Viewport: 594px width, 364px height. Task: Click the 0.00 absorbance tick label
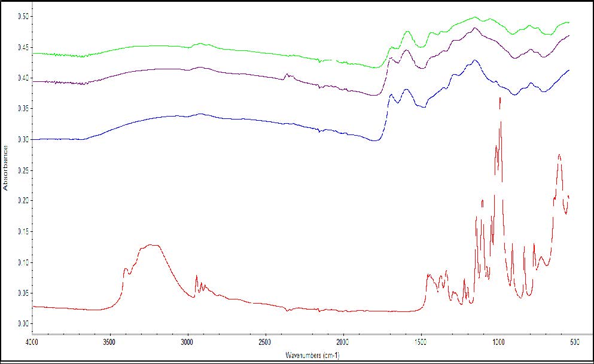(x=22, y=323)
